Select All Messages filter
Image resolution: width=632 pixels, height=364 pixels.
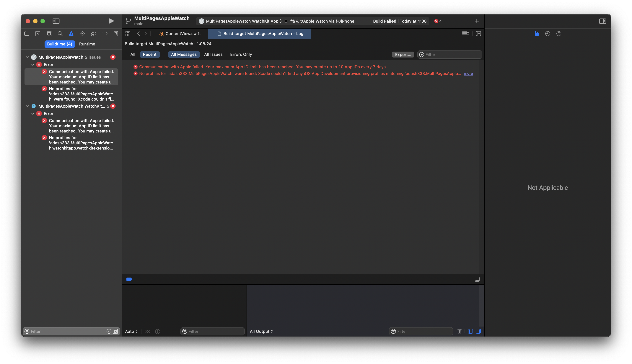[184, 55]
